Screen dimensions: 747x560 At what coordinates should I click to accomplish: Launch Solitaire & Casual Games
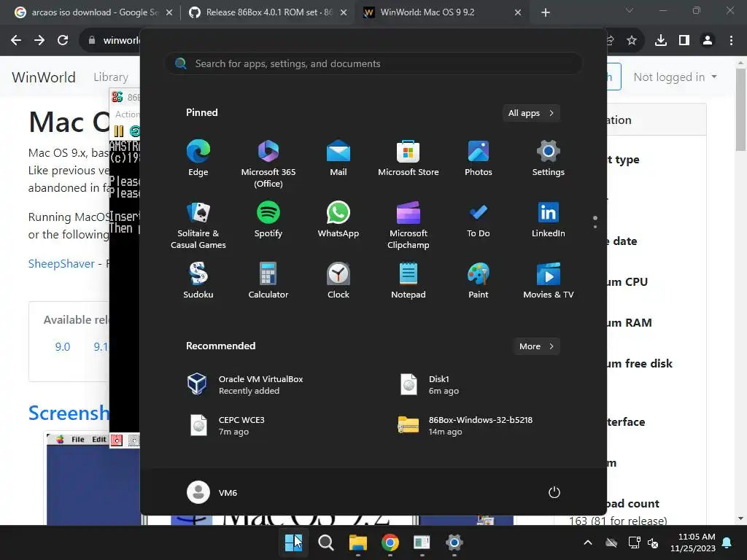198,225
